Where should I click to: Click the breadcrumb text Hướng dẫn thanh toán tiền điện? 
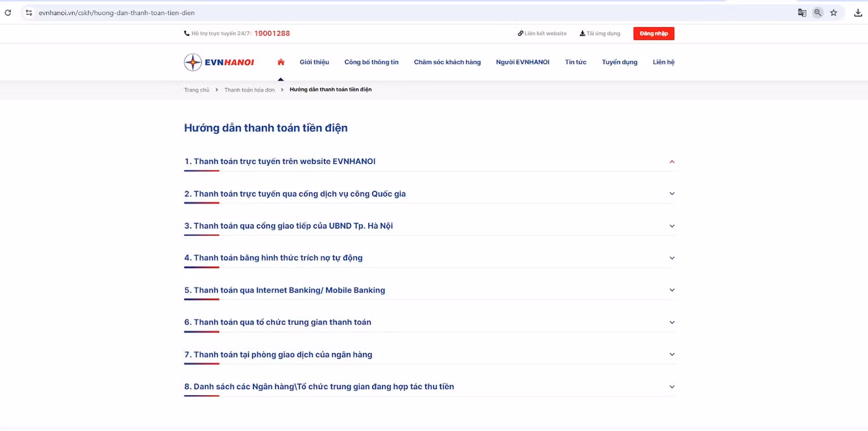(330, 90)
